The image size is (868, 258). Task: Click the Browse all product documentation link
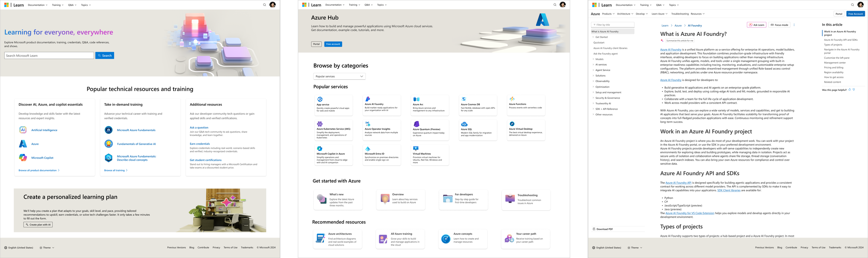click(39, 170)
